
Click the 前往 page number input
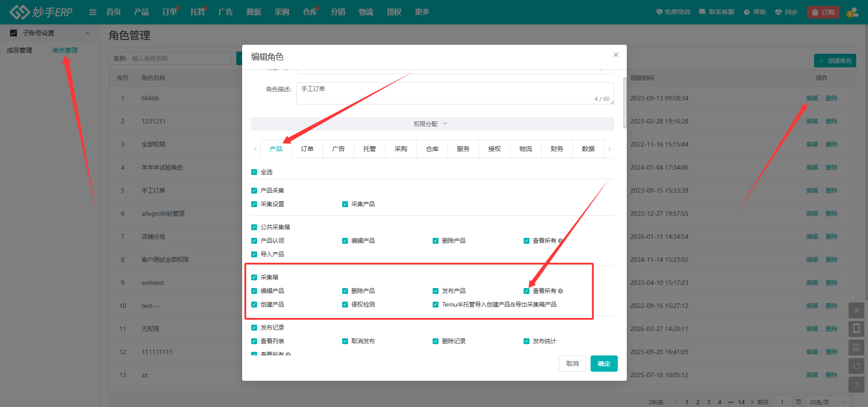point(782,402)
